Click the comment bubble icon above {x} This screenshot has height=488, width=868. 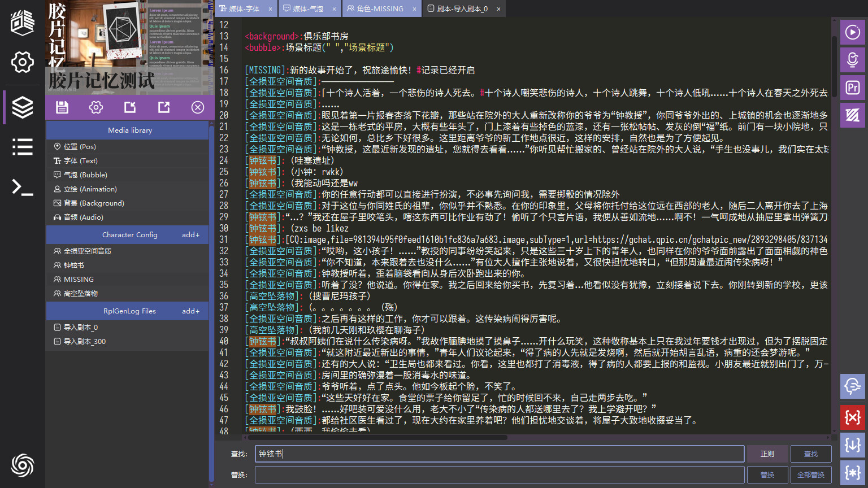tap(853, 386)
